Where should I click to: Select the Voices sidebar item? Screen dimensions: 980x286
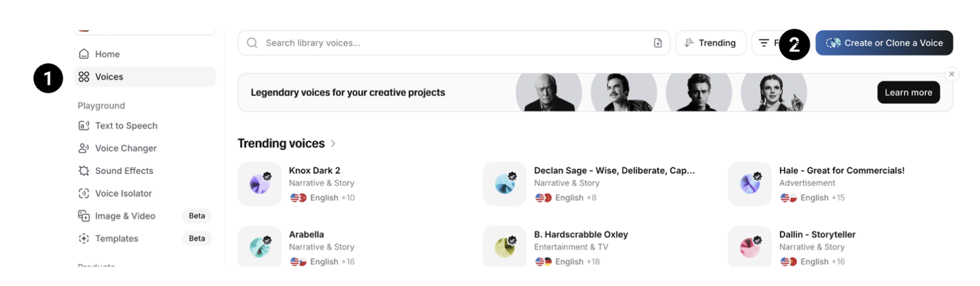pyautogui.click(x=109, y=77)
